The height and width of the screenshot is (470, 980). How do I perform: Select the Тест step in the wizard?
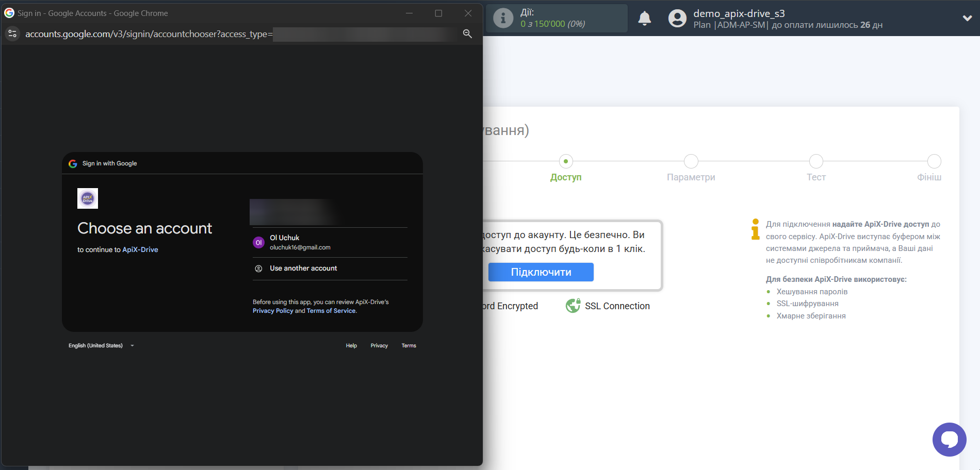pyautogui.click(x=816, y=169)
